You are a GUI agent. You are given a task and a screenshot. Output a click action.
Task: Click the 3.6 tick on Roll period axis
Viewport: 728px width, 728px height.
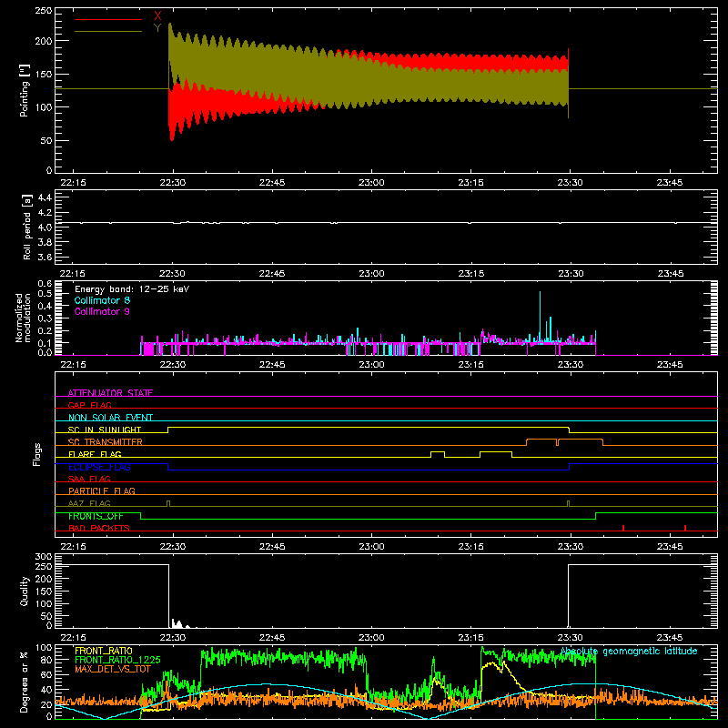[45, 257]
